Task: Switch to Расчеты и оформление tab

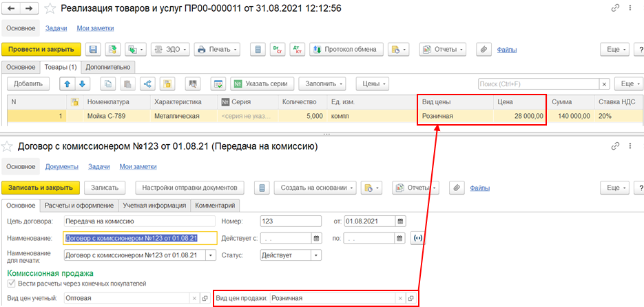Action: tap(79, 205)
